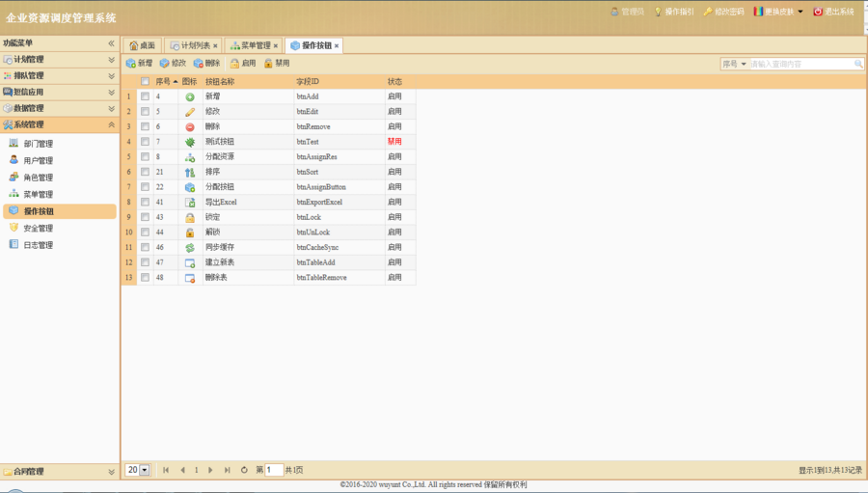The width and height of the screenshot is (868, 493).
Task: Click the 修改密码 link in header
Action: coord(723,12)
